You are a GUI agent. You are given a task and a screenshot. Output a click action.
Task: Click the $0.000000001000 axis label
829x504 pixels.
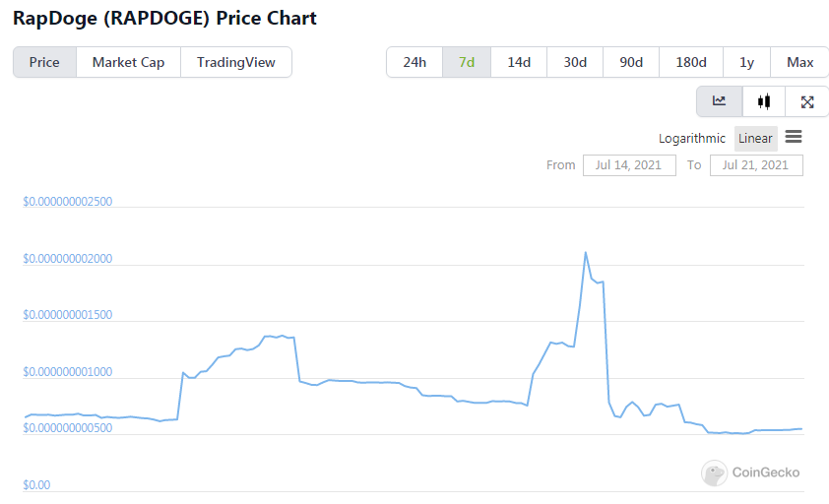[x=68, y=372]
